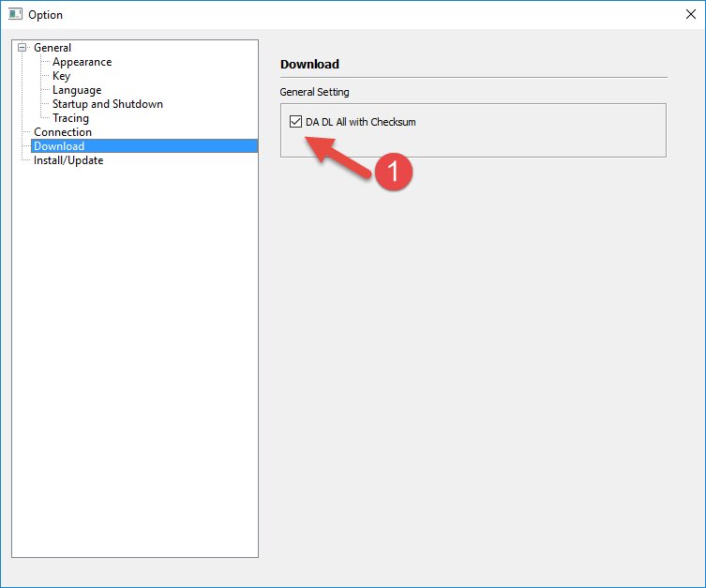This screenshot has width=706, height=588.
Task: Click empty space below Install/Update in tree
Action: pos(135,356)
